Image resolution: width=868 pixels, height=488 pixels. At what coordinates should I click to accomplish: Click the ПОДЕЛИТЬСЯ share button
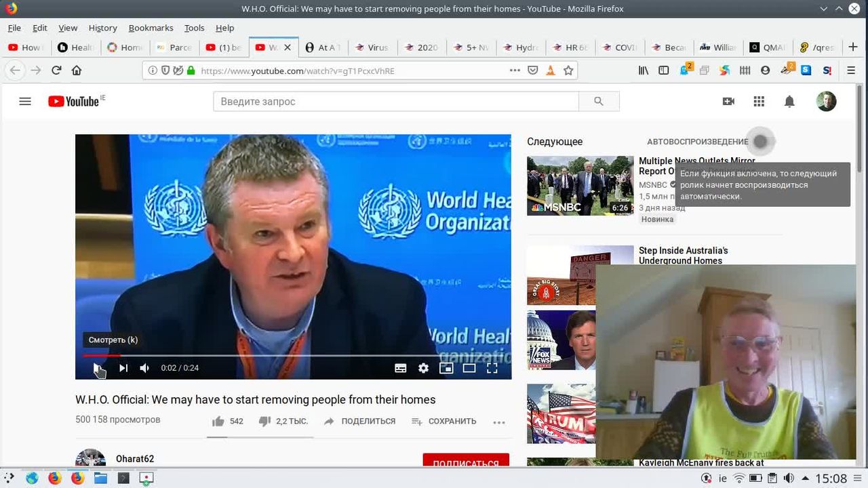tap(360, 422)
